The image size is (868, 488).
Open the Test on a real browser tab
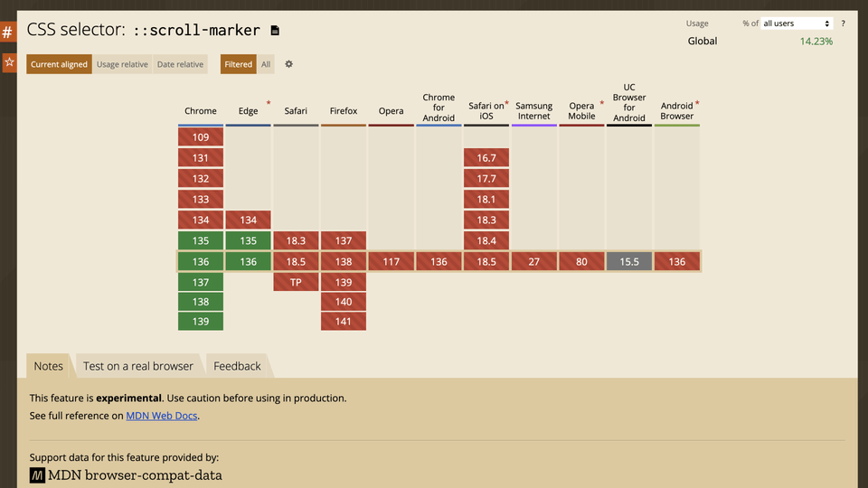[x=138, y=366]
